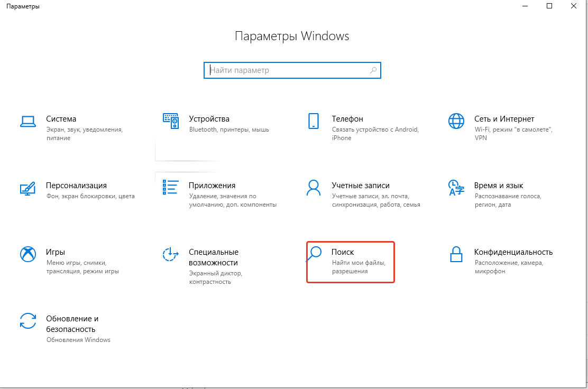Go to "Сеть и Интернет" settings

point(504,119)
